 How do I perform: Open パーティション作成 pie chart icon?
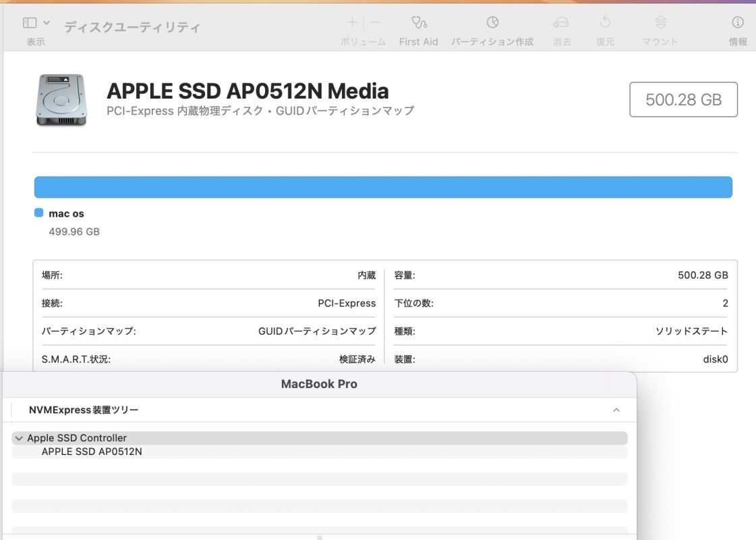click(492, 22)
